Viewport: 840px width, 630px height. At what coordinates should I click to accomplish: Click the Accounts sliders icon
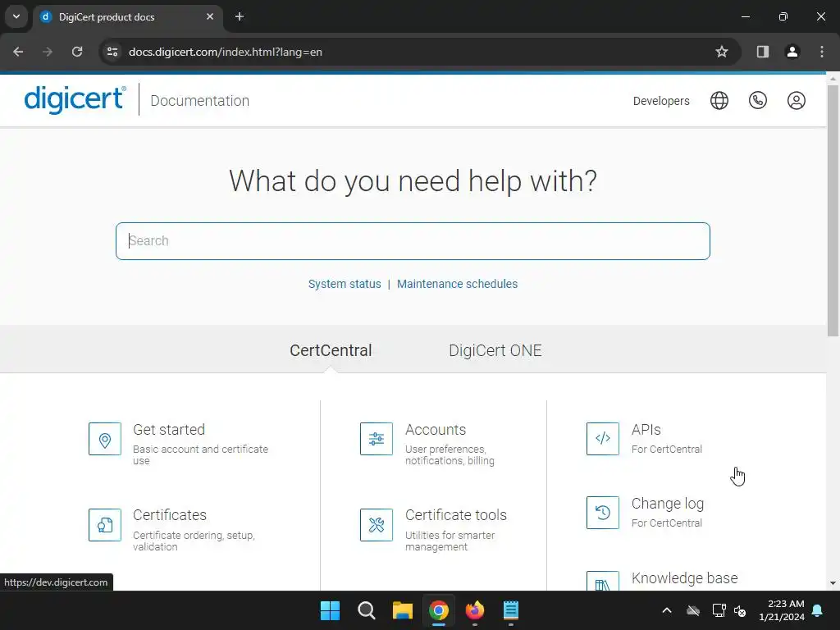click(376, 439)
